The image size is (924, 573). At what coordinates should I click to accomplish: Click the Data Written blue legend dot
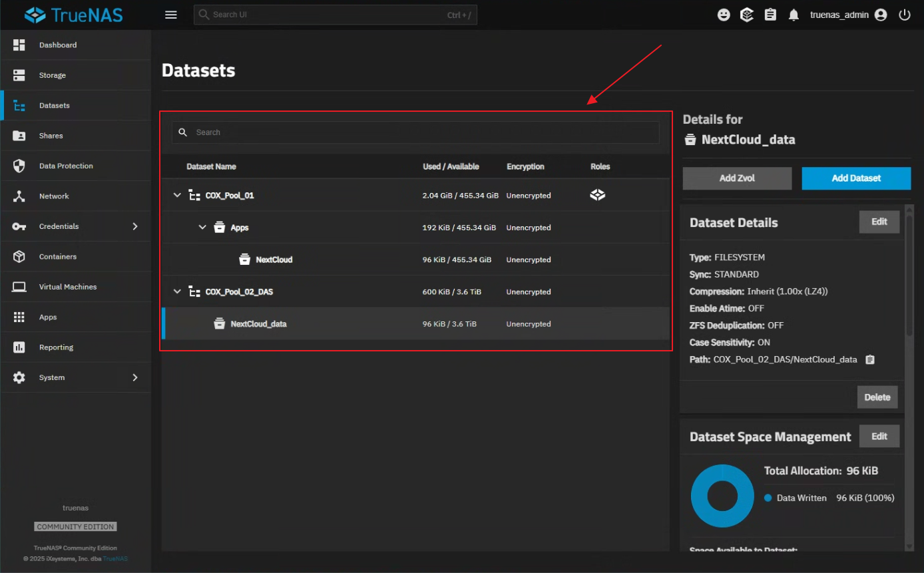click(768, 498)
